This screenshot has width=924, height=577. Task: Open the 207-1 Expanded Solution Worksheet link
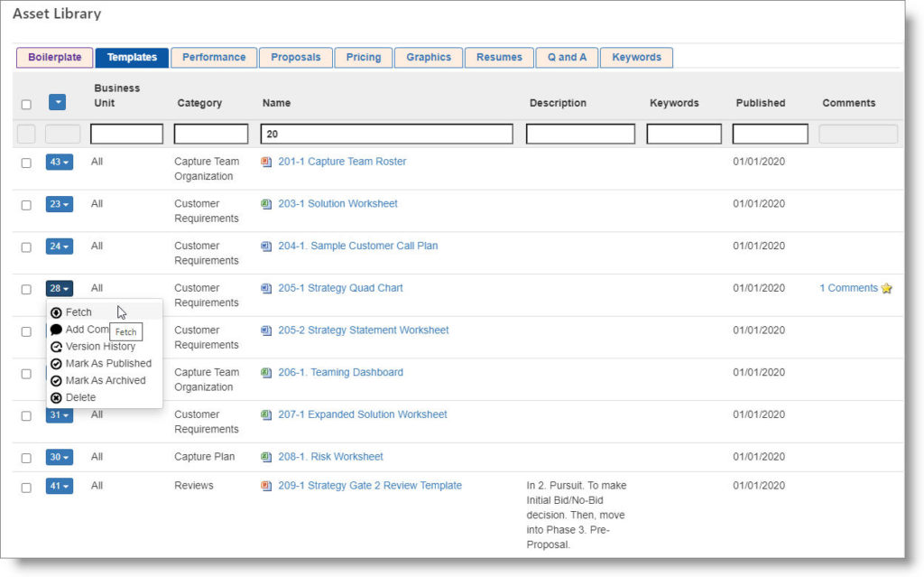tap(363, 414)
